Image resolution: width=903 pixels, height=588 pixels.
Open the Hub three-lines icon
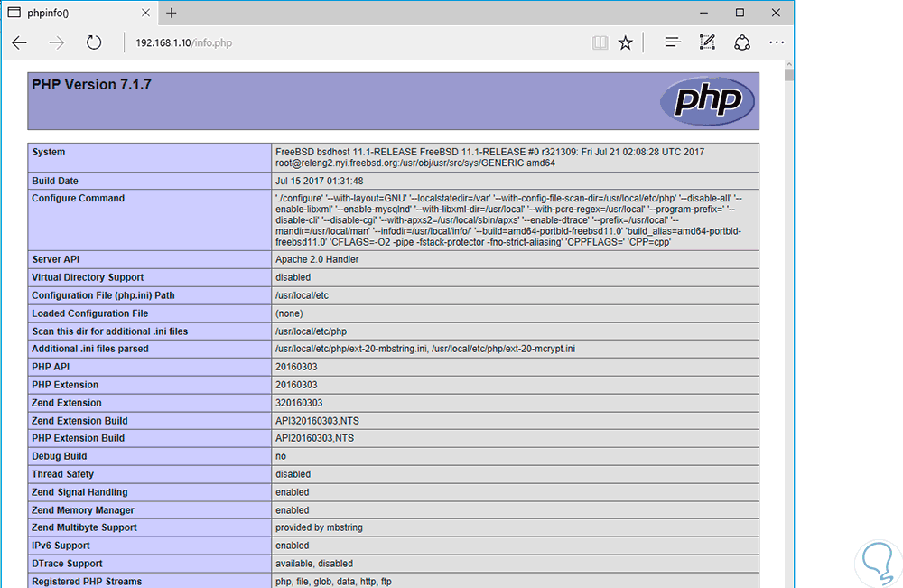click(673, 42)
